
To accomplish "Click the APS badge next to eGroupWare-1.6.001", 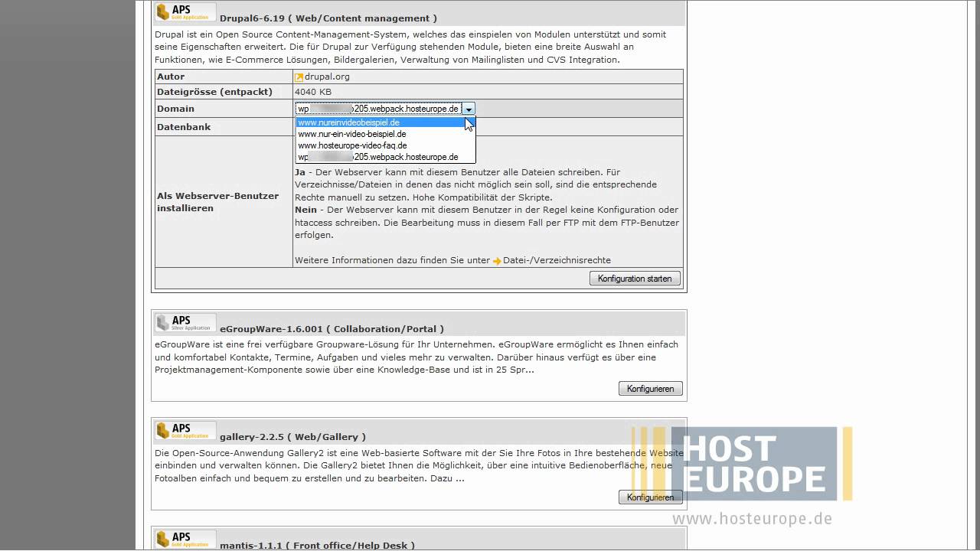I will (x=185, y=322).
